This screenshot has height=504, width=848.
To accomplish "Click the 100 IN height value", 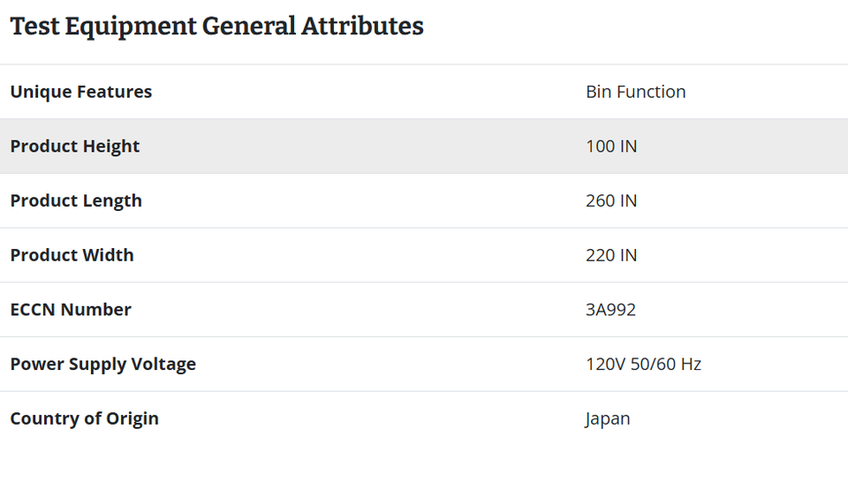I will pyautogui.click(x=611, y=147).
